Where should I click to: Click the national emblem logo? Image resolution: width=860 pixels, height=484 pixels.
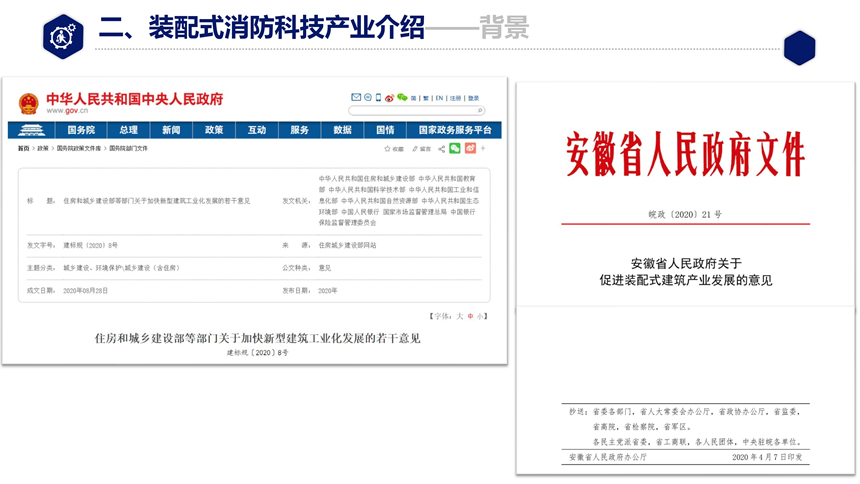click(28, 102)
